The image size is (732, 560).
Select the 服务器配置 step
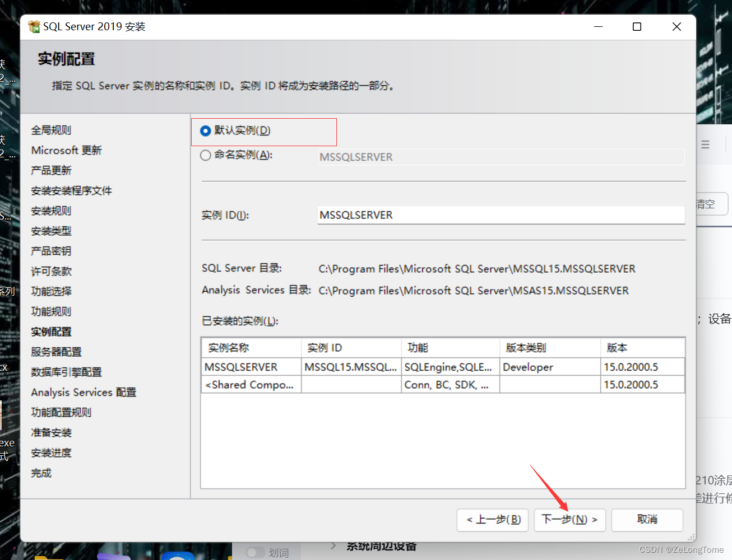point(56,352)
